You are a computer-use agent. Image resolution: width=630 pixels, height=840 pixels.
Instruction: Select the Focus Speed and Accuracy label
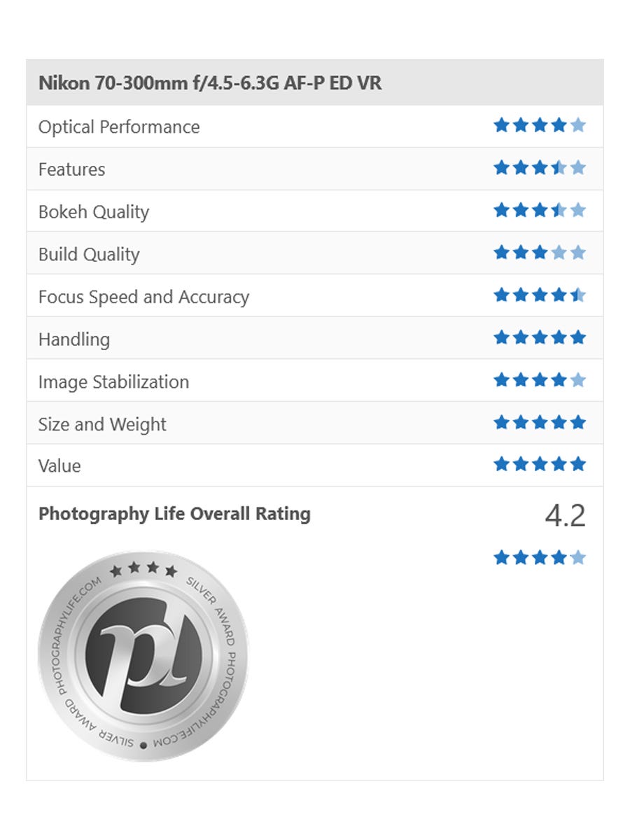coord(143,297)
